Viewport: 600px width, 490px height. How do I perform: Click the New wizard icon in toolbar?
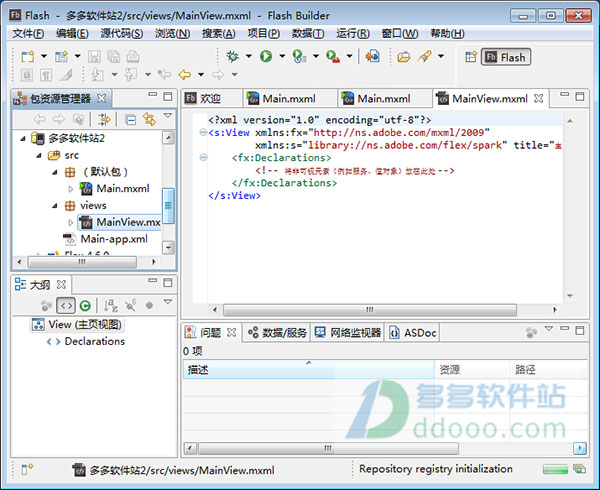(28, 57)
